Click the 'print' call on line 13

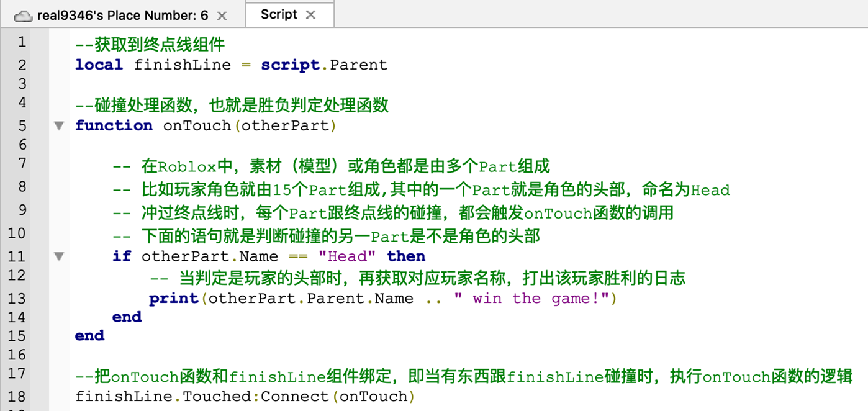174,299
